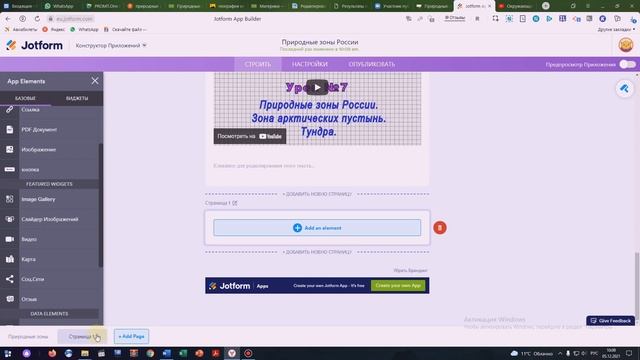640x360 pixels.
Task: Click the + Add Page button
Action: [x=131, y=336]
